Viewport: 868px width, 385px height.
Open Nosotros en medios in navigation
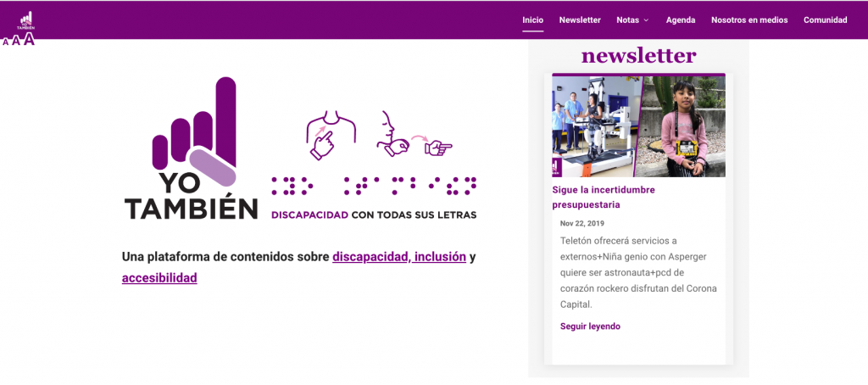748,20
